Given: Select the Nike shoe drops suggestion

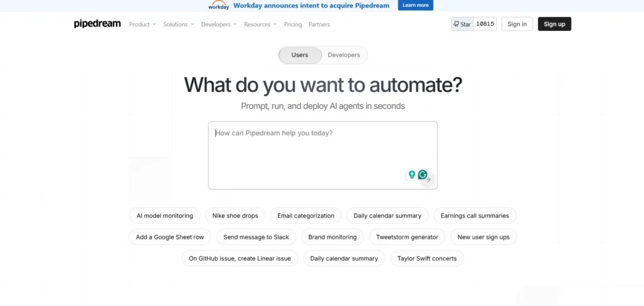Looking at the screenshot, I should 235,216.
